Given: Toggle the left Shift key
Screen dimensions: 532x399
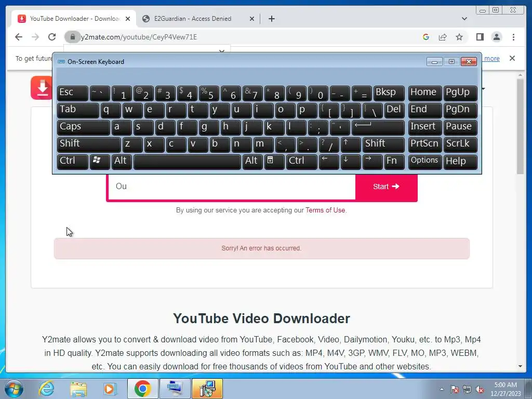Looking at the screenshot, I should [89, 144].
